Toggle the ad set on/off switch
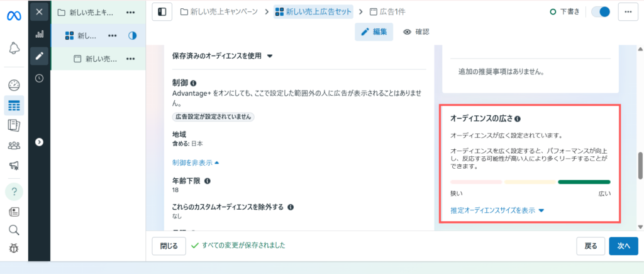The width and height of the screenshot is (644, 274). click(x=601, y=12)
